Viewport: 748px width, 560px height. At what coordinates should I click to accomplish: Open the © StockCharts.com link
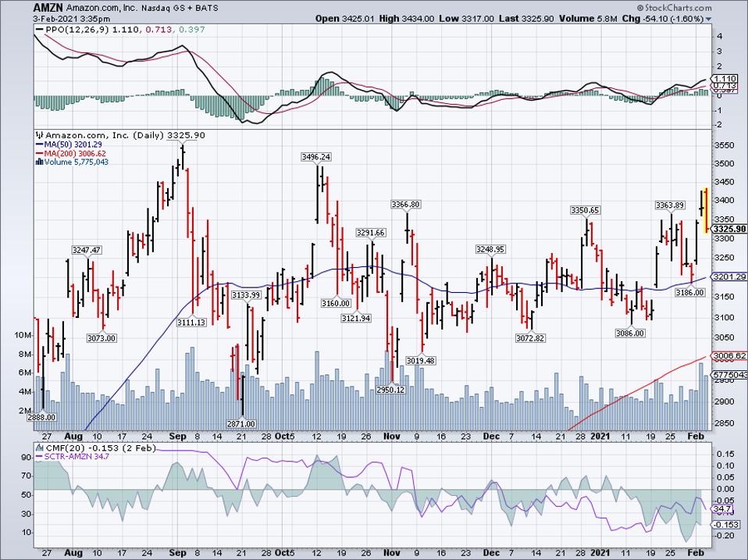coord(674,8)
